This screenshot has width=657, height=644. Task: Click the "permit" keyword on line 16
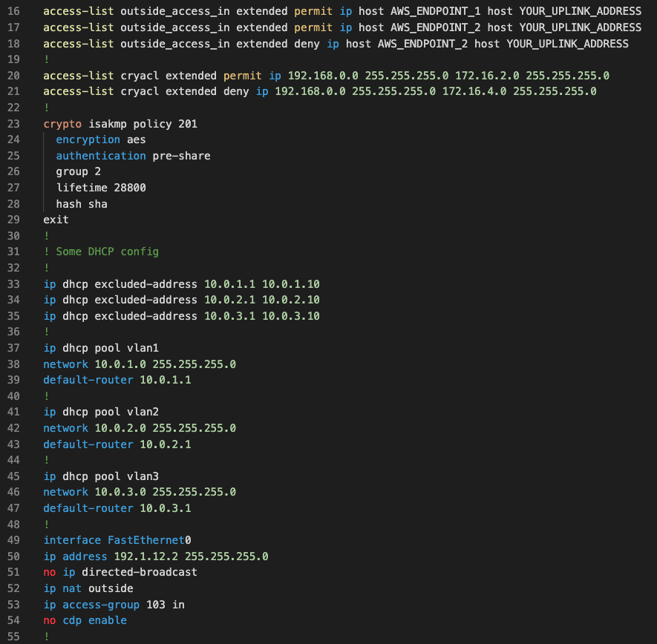(312, 11)
